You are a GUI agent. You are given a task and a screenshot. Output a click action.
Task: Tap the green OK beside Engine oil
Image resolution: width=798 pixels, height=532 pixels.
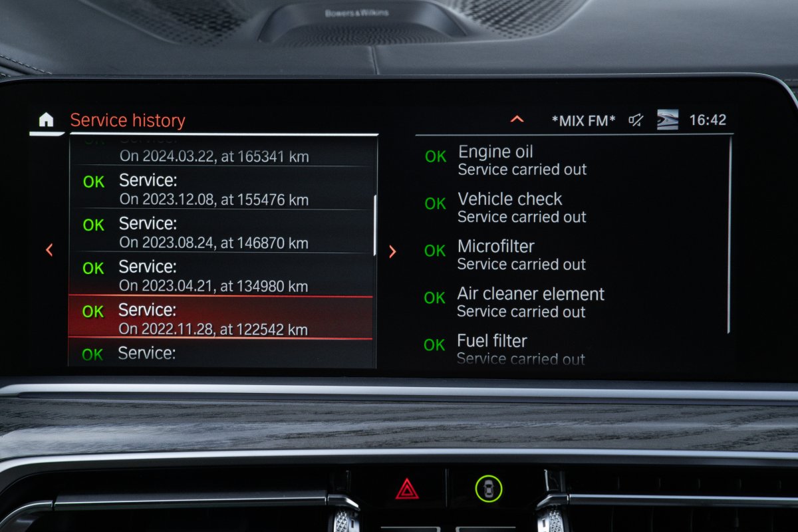point(436,156)
